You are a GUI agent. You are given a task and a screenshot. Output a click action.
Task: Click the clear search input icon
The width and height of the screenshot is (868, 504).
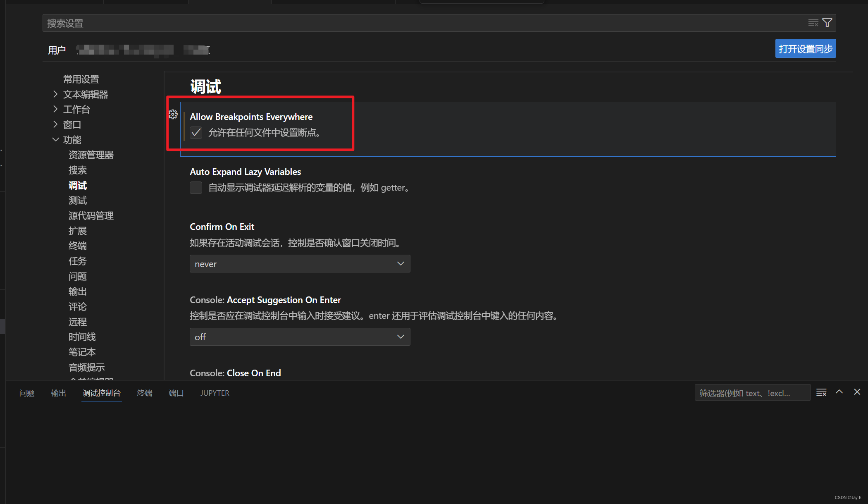(x=813, y=23)
